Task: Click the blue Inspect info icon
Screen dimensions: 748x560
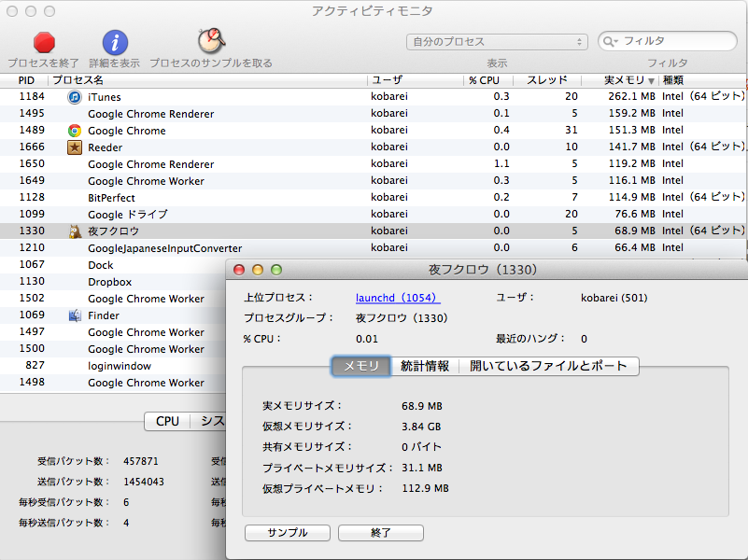Action: (115, 43)
